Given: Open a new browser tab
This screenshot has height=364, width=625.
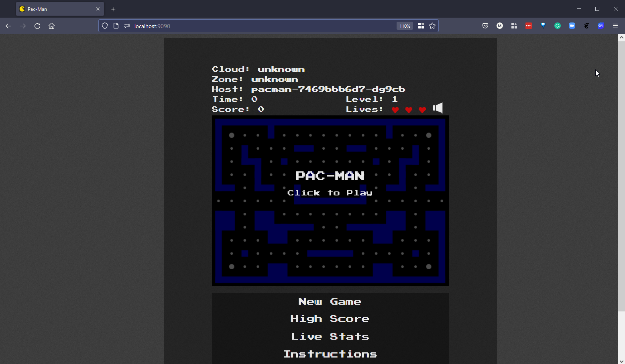Looking at the screenshot, I should 113,9.
